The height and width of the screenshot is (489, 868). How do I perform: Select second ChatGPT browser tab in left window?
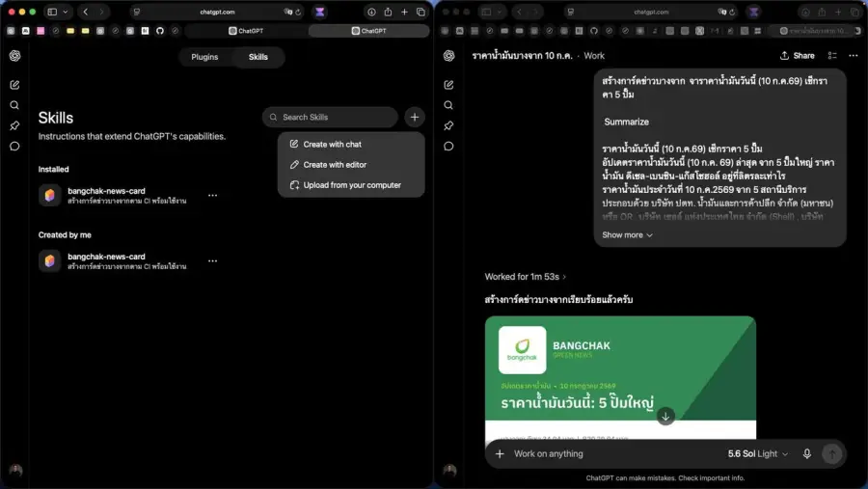[x=368, y=31]
